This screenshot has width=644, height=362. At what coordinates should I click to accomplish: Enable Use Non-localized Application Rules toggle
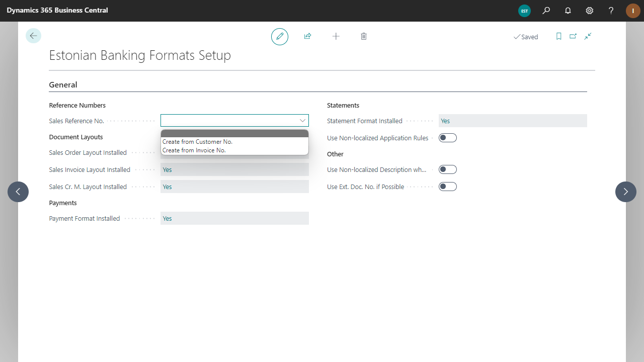(x=447, y=138)
